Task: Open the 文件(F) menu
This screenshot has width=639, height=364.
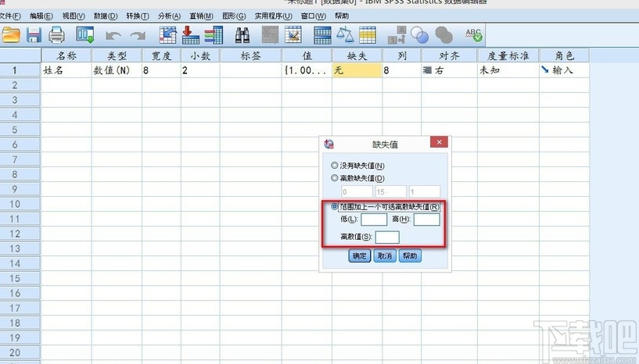Action: point(10,16)
